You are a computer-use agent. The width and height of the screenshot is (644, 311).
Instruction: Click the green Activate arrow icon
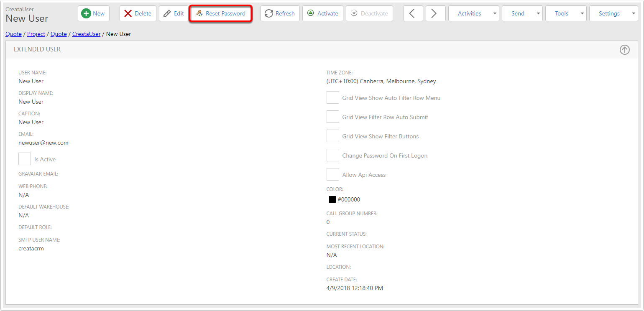pos(310,13)
